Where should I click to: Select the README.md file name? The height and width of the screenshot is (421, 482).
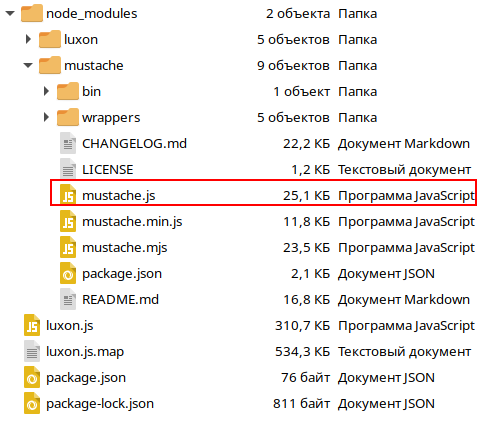coord(120,300)
